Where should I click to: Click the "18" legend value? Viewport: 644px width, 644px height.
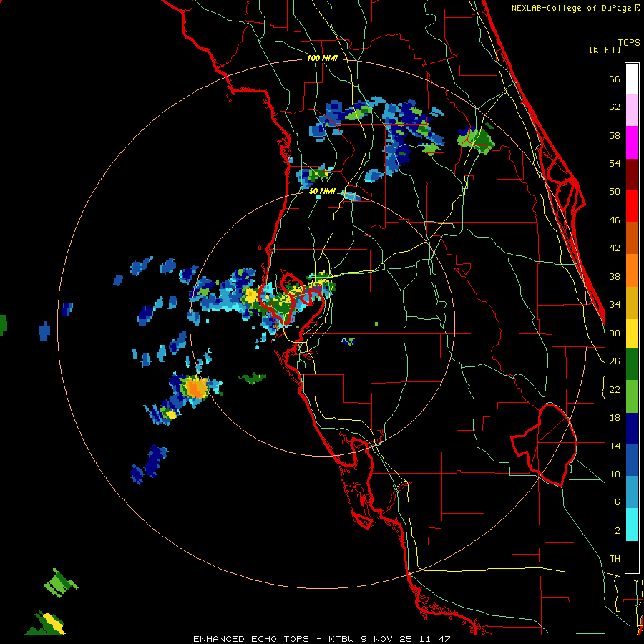(x=615, y=418)
